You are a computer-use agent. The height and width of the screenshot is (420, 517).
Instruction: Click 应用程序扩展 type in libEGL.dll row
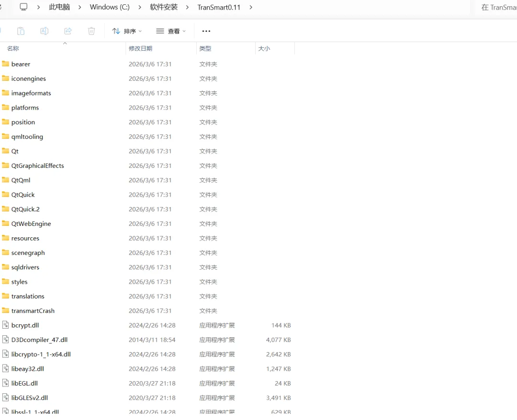[x=217, y=384]
